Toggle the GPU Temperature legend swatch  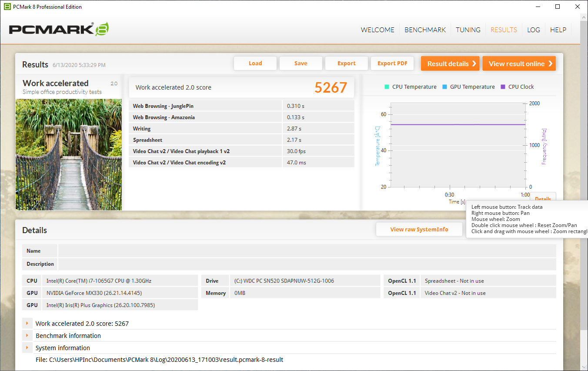pos(444,87)
